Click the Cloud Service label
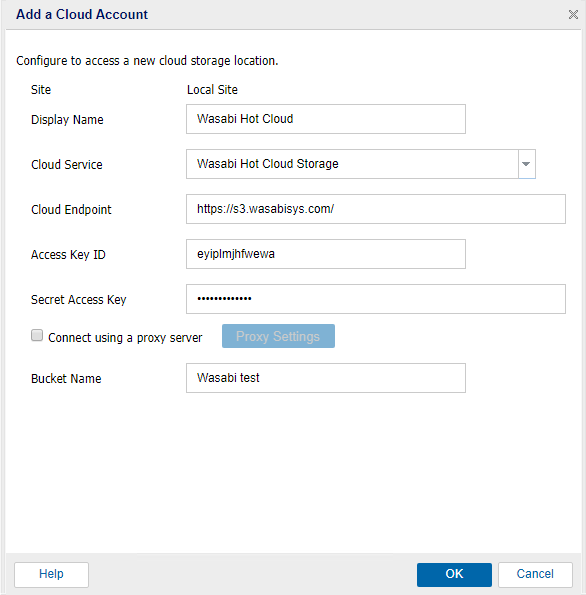The image size is (586, 595). click(x=67, y=165)
